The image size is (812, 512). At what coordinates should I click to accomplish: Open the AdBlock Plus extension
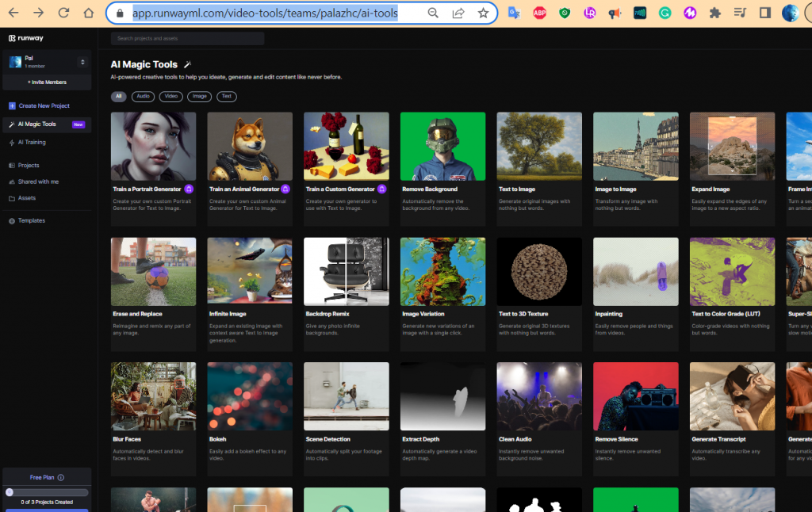539,13
